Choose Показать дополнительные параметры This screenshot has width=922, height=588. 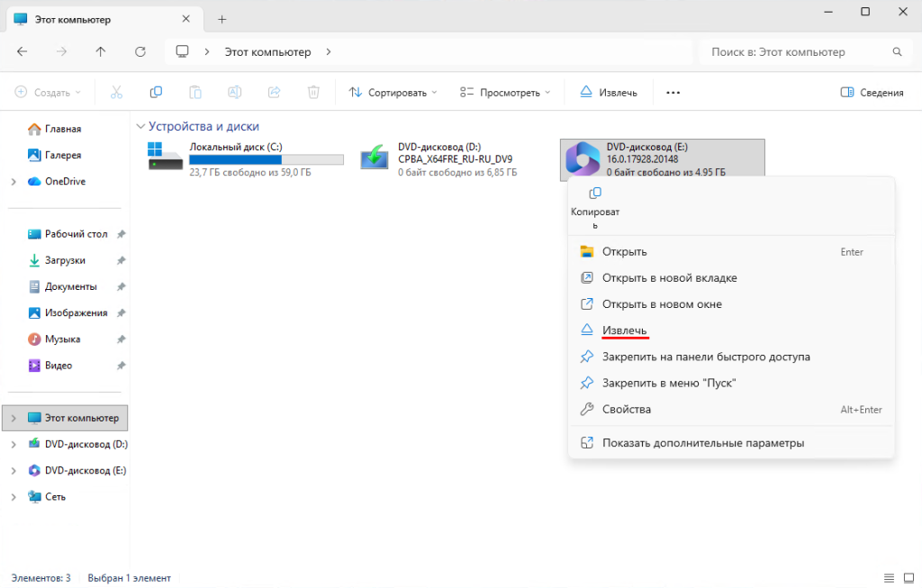(731, 443)
